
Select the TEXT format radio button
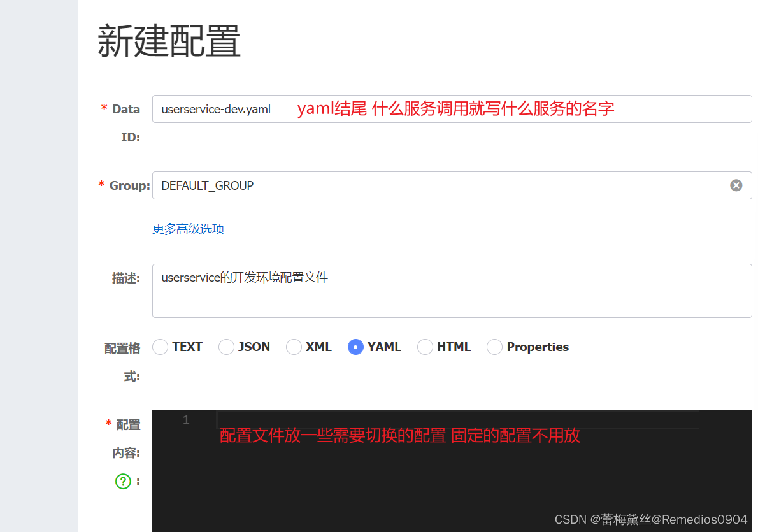click(161, 347)
